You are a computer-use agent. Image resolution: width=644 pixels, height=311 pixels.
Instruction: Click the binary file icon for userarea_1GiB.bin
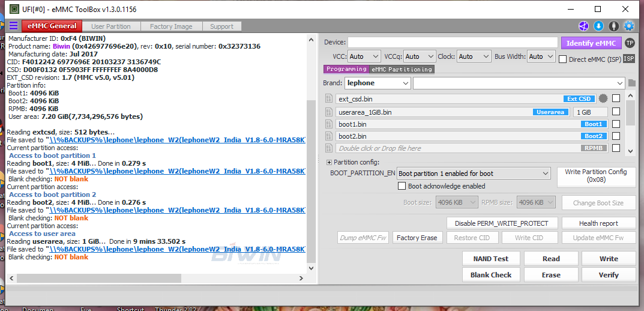click(x=328, y=112)
